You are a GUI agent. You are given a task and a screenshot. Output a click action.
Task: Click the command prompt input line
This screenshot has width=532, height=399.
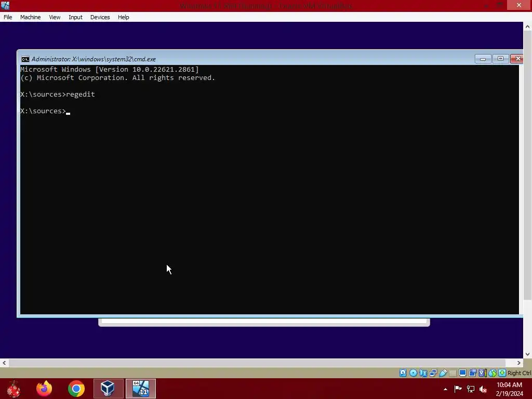coord(45,111)
